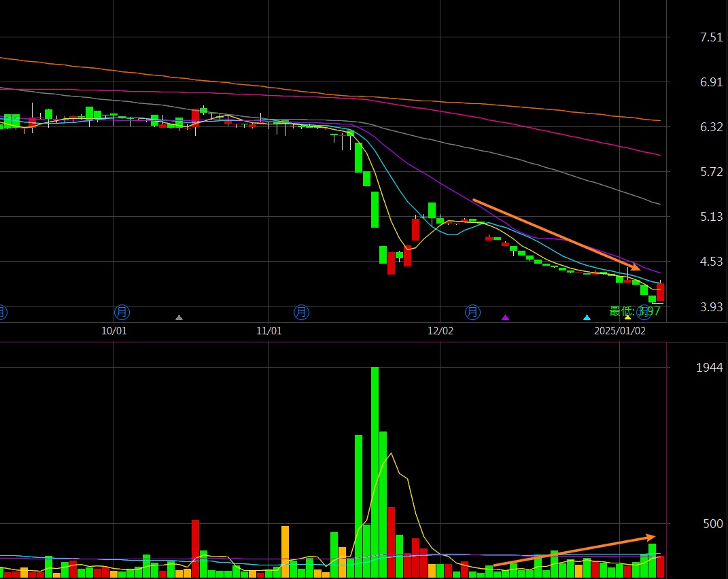
Task: Click the 7.51 price axis label
Action: click(711, 37)
